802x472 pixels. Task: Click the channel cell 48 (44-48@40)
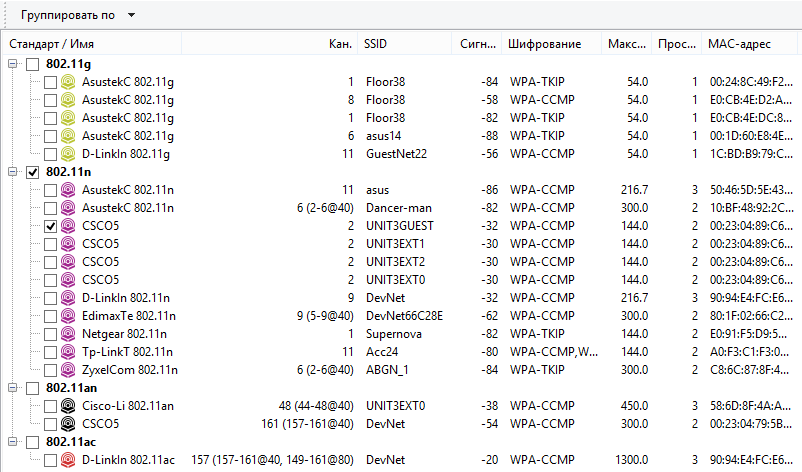pyautogui.click(x=316, y=406)
